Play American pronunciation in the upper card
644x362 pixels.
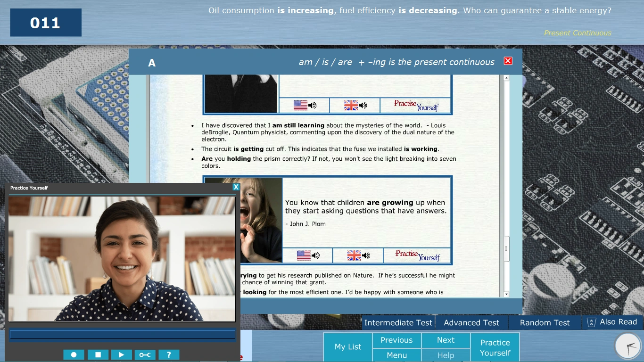click(x=305, y=106)
